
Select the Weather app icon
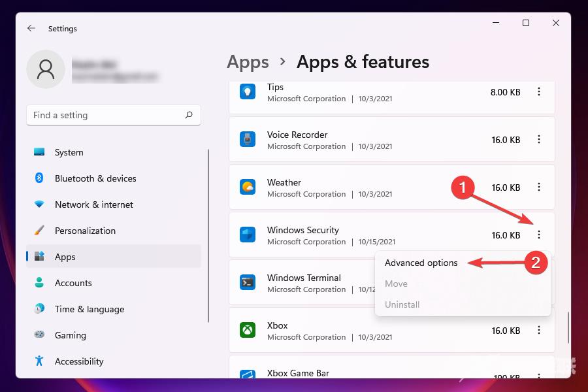coord(248,187)
